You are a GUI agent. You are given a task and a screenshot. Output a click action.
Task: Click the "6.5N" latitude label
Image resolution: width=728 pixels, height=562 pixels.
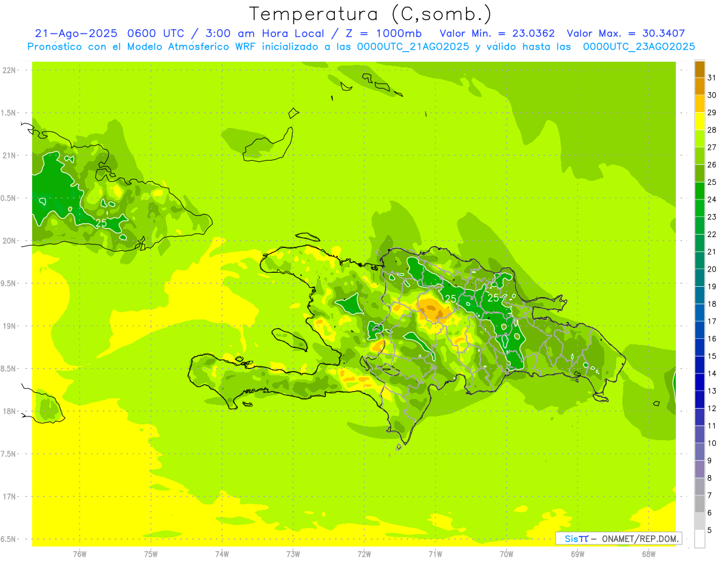[9, 539]
